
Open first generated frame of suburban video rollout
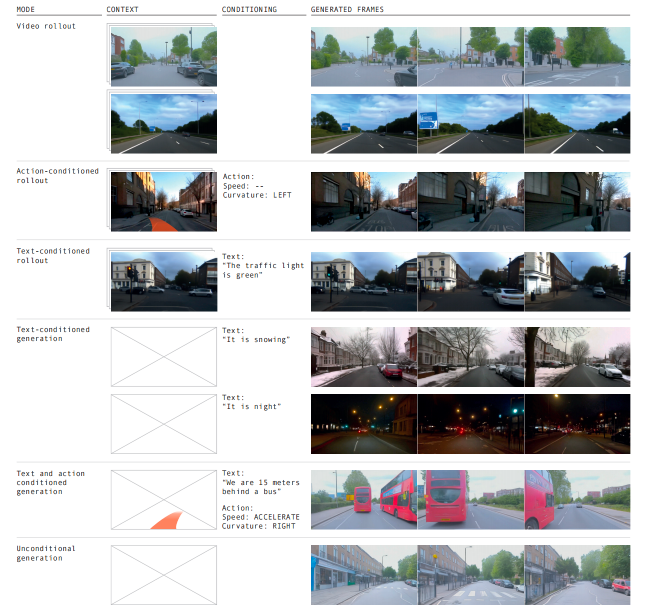[x=364, y=57]
